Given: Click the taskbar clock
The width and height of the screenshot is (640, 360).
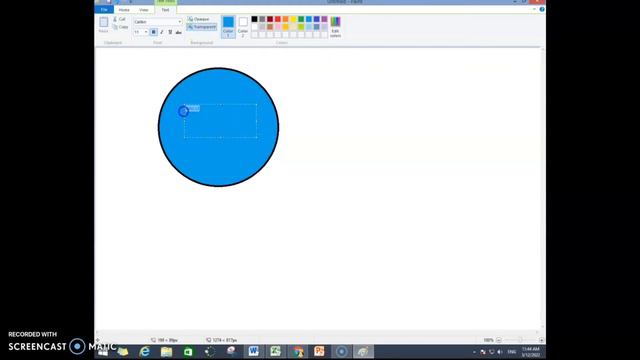Looking at the screenshot, I should point(531,352).
